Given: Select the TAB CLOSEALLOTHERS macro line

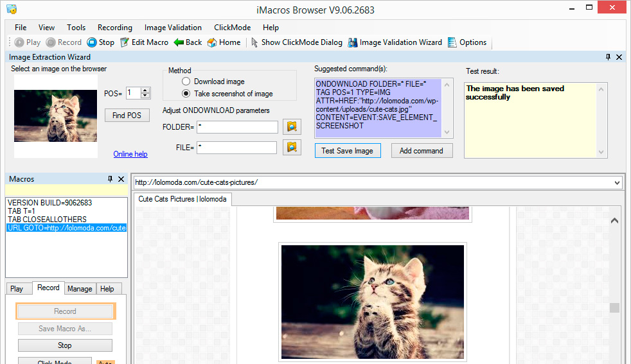Looking at the screenshot, I should pos(66,220).
